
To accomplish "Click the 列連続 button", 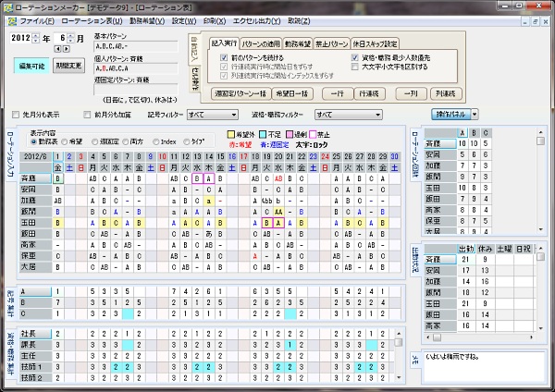I will [x=446, y=93].
